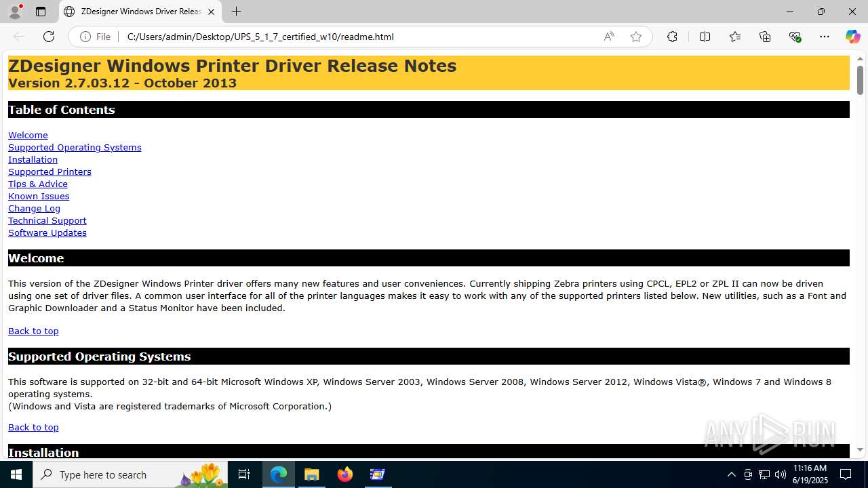
Task: Open the network status tray icon
Action: coord(764,474)
